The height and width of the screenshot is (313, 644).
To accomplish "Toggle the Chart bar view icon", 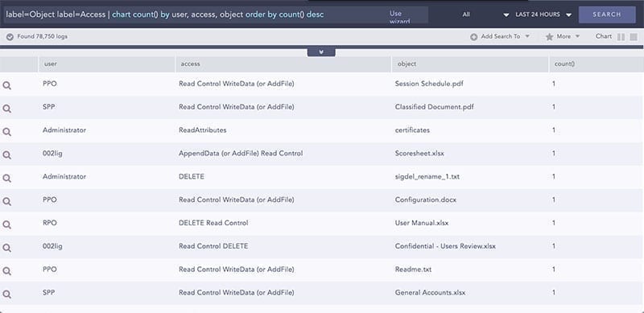I will pyautogui.click(x=621, y=37).
